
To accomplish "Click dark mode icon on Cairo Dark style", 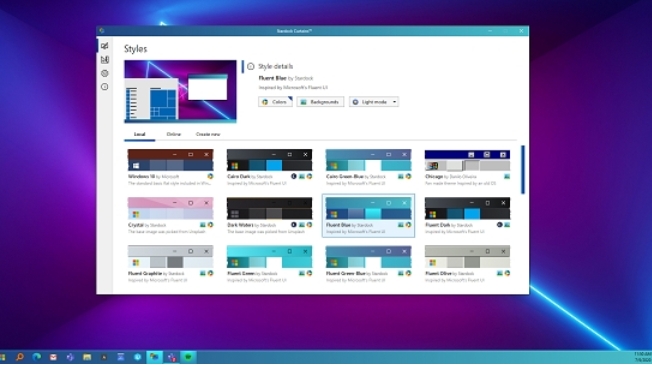I will 294,176.
